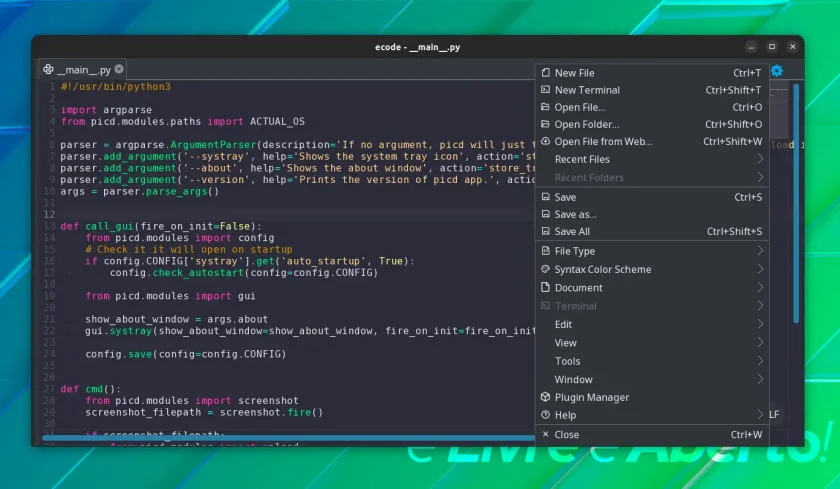Screen dimensions: 840x489
Task: Click the Syntax Color Scheme palette icon
Action: [545, 269]
